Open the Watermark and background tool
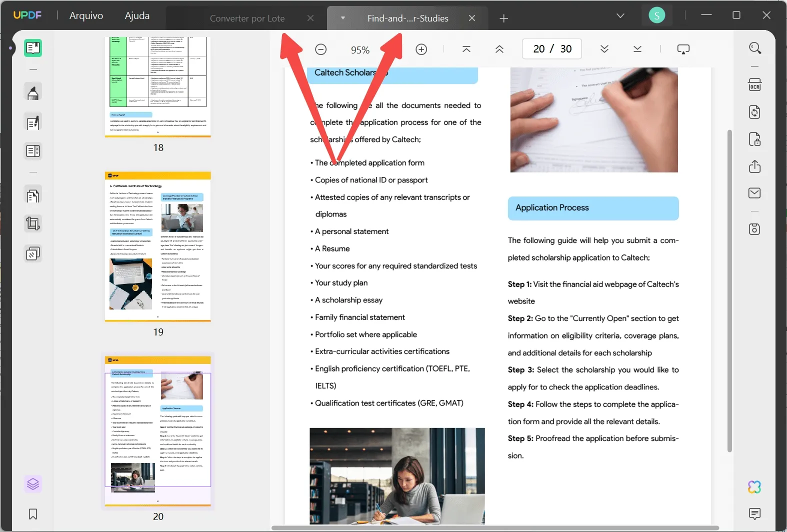The image size is (787, 532). 33,254
